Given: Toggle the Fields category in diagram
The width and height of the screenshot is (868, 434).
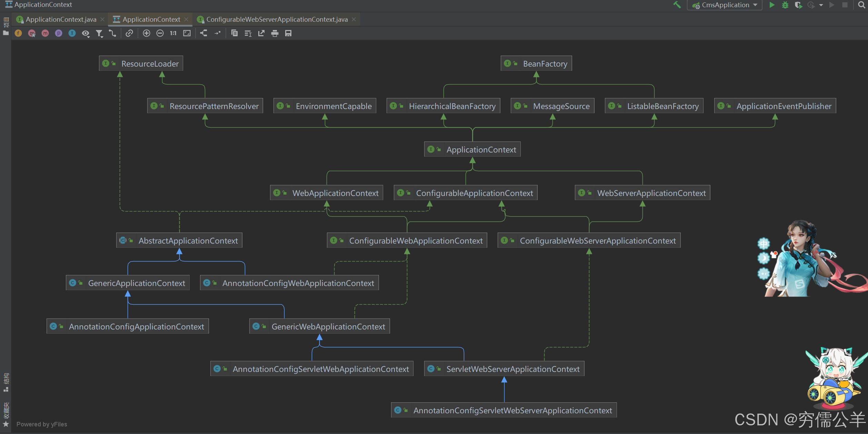Looking at the screenshot, I should (18, 33).
